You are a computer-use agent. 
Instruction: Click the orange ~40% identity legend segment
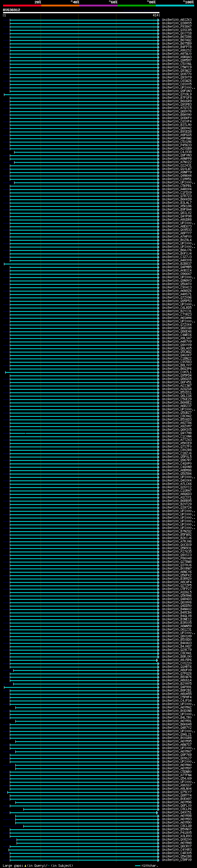pos(60,6)
